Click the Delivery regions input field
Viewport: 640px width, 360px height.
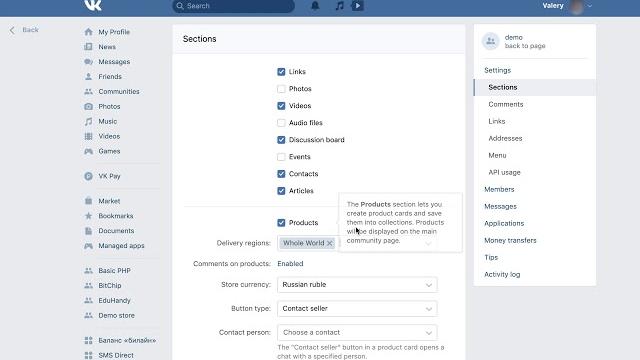(357, 243)
